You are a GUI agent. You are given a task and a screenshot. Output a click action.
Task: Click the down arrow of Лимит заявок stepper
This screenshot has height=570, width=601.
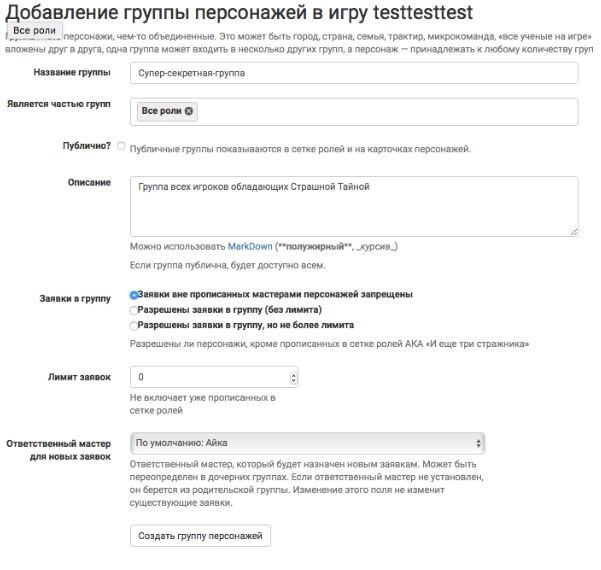pos(293,381)
